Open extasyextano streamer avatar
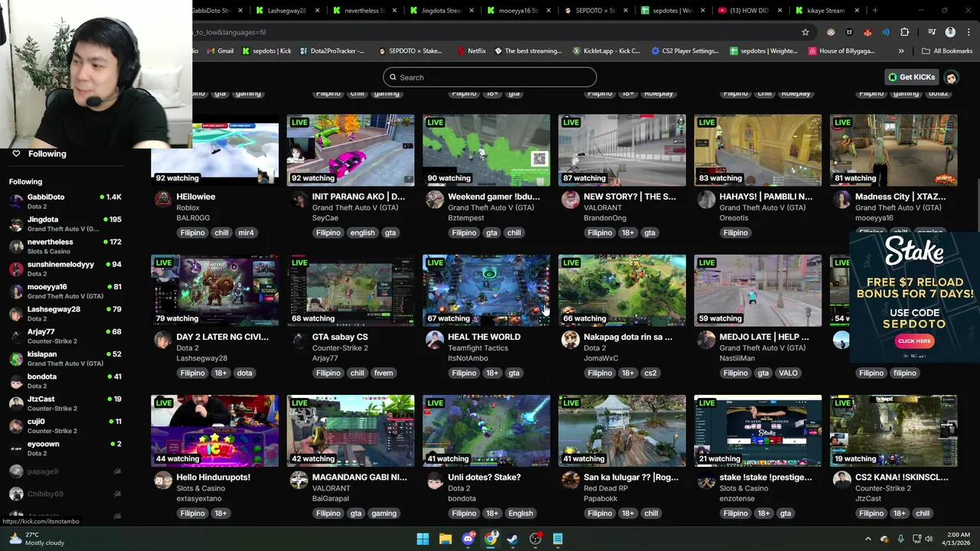980x551 pixels. point(162,480)
